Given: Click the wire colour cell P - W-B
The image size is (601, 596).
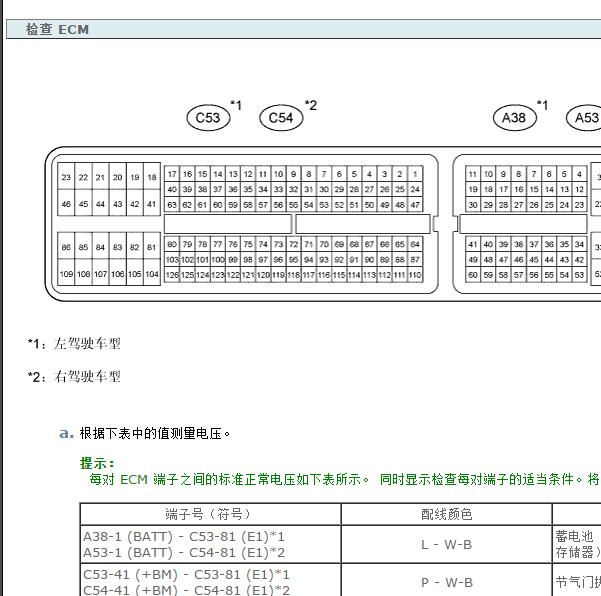Looking at the screenshot, I should (x=447, y=582).
